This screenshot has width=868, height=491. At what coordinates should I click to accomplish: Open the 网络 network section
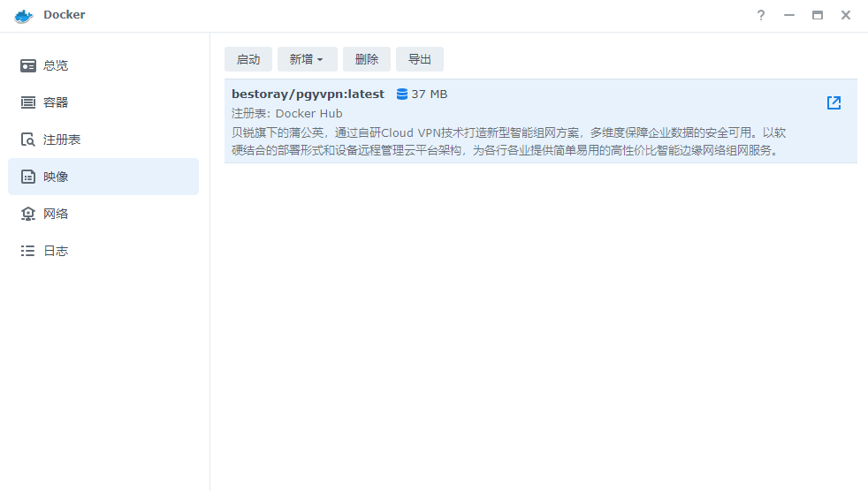coord(103,214)
